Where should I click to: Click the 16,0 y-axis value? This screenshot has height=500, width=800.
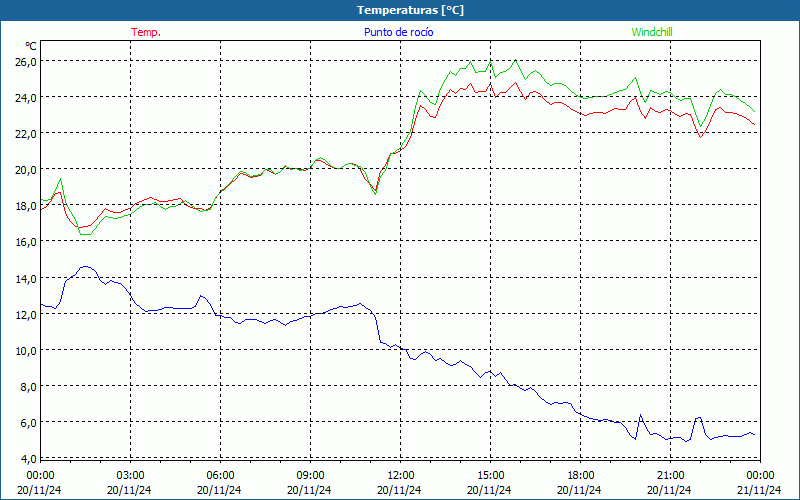[26, 242]
